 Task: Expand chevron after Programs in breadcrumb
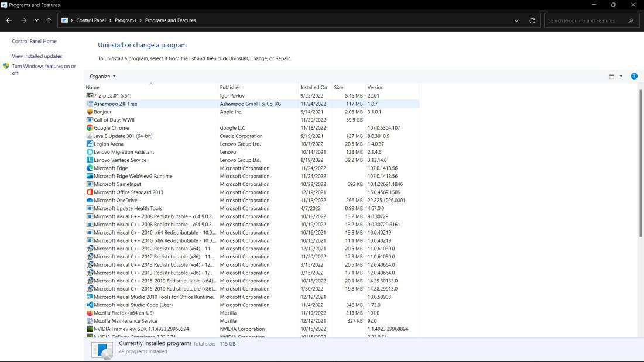point(141,20)
